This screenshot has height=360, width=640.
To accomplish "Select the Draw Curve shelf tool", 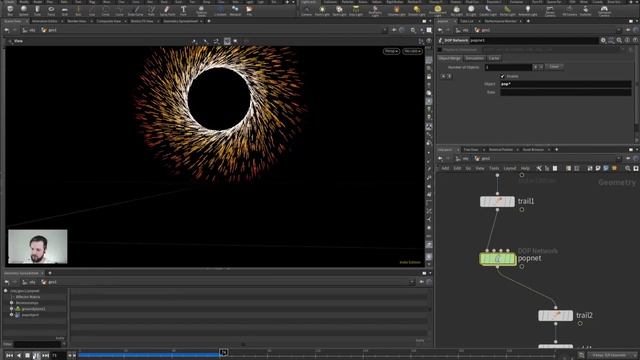I will (x=136, y=10).
